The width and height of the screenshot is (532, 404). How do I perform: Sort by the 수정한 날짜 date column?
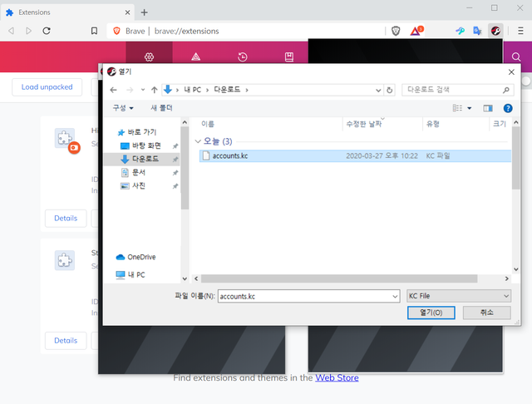[x=364, y=124]
